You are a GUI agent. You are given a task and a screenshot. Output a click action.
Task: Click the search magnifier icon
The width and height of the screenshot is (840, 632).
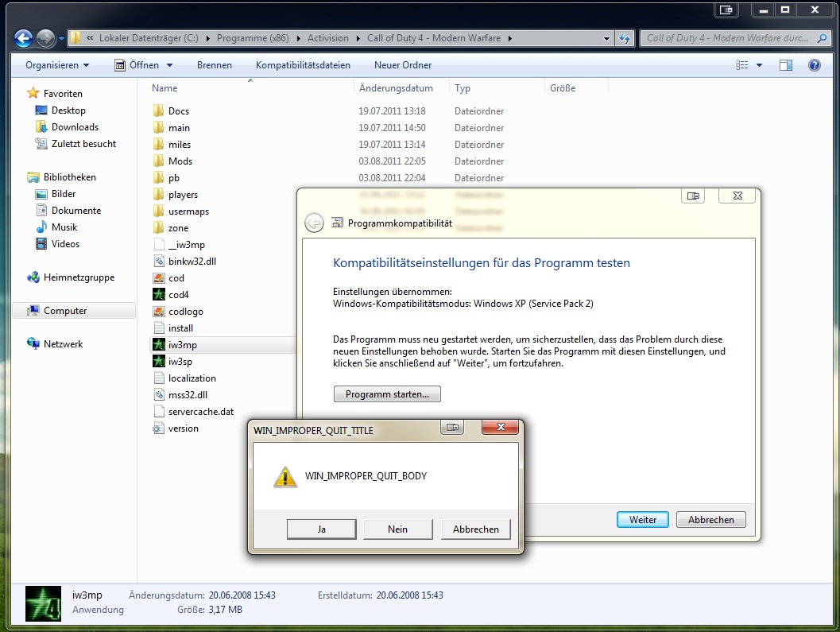pos(822,38)
